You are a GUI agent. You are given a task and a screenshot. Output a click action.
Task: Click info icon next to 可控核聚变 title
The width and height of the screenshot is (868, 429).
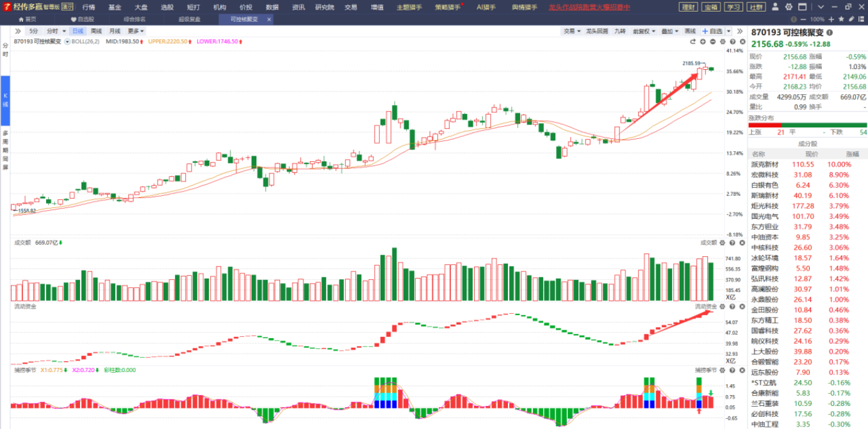(x=830, y=33)
